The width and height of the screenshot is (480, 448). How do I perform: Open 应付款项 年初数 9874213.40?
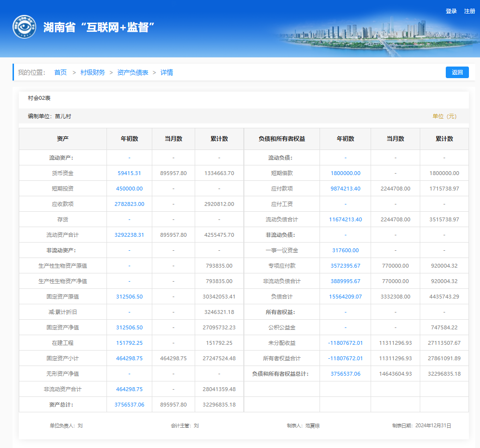tap(346, 189)
